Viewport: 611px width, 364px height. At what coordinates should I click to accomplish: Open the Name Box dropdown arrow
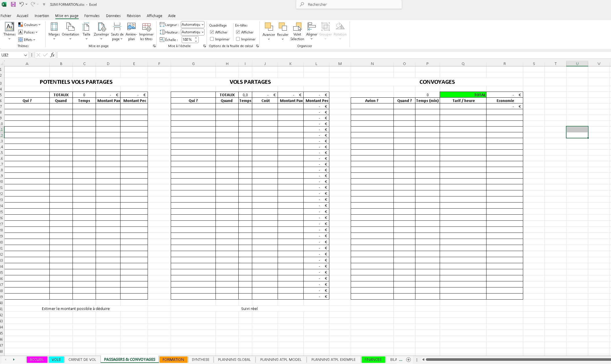coord(25,55)
